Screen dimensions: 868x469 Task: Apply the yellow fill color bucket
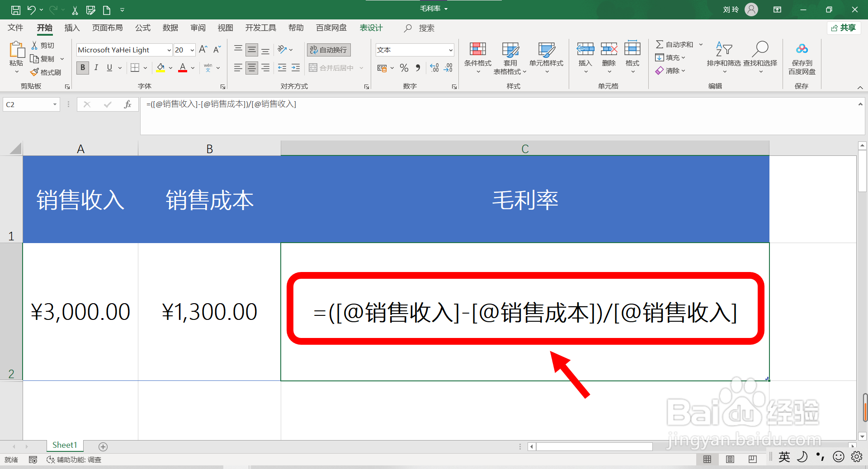(x=160, y=68)
